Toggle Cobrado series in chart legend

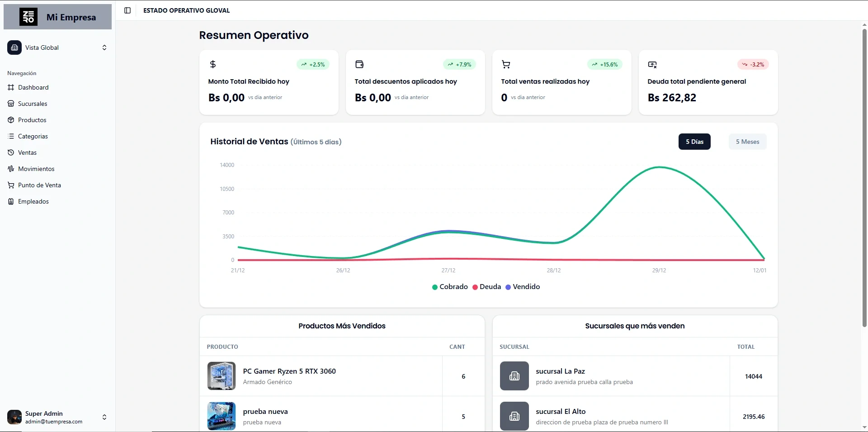tap(450, 287)
